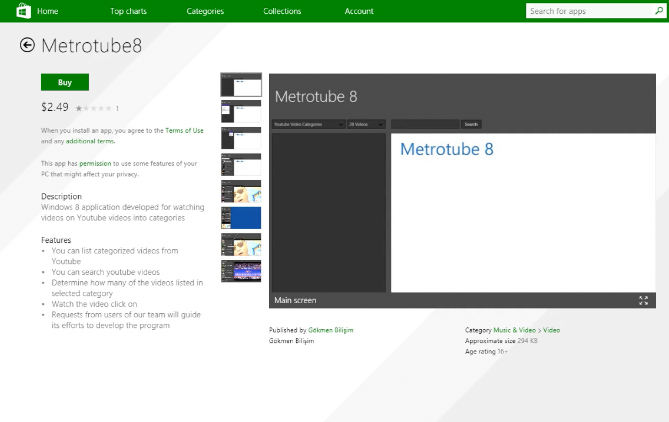
Task: Open Top charts in the navigation bar
Action: click(x=128, y=11)
